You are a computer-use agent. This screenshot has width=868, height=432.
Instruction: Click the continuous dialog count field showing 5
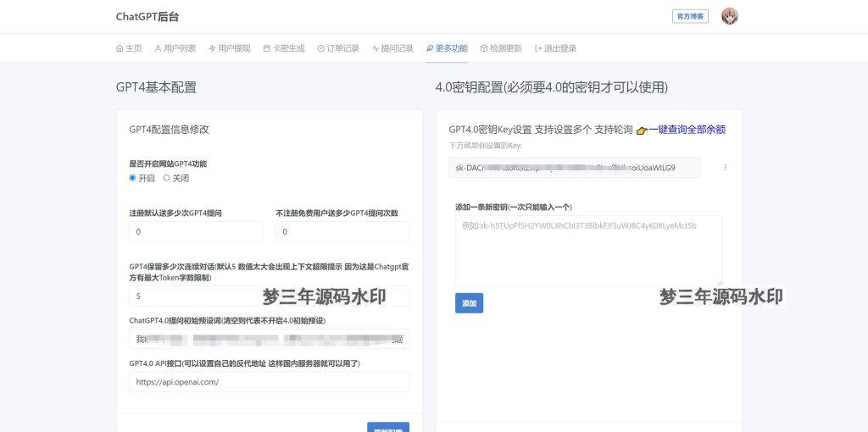coord(269,296)
